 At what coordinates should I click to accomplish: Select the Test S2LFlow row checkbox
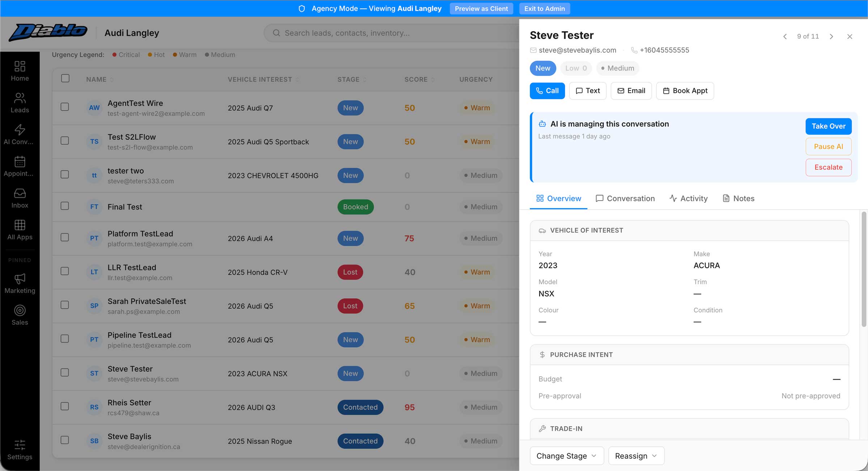click(x=65, y=140)
